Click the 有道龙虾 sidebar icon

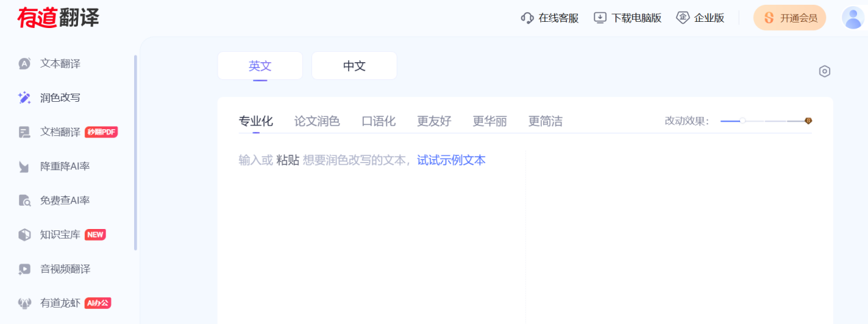(25, 303)
